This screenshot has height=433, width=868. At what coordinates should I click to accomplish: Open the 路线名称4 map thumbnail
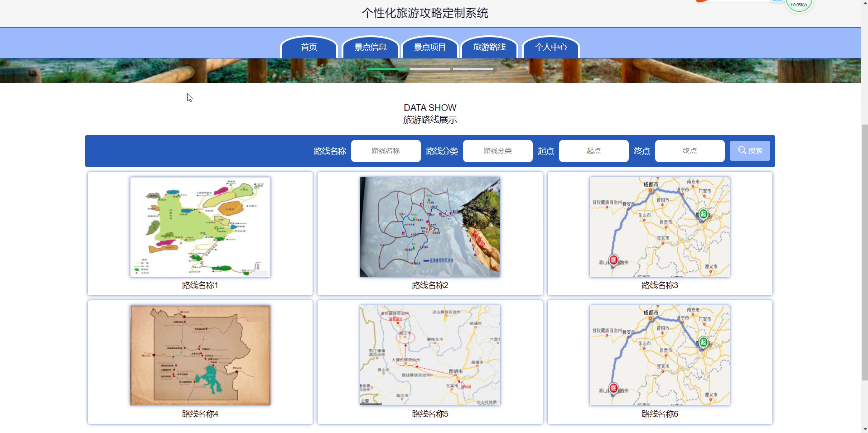point(200,355)
